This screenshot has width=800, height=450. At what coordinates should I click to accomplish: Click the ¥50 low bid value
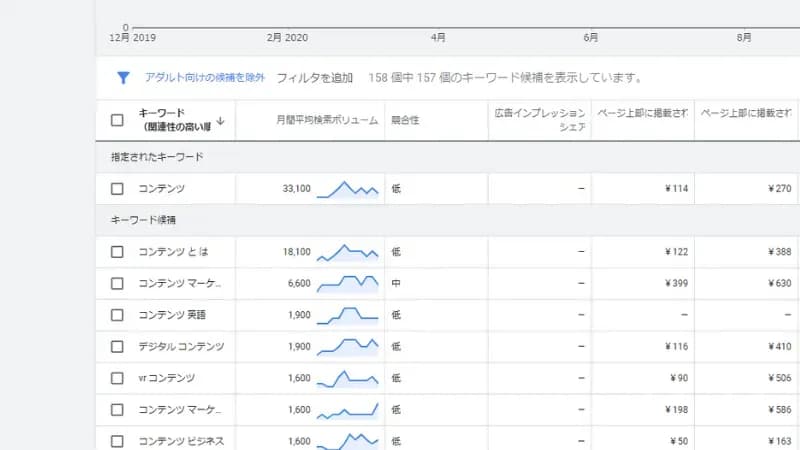tap(679, 441)
